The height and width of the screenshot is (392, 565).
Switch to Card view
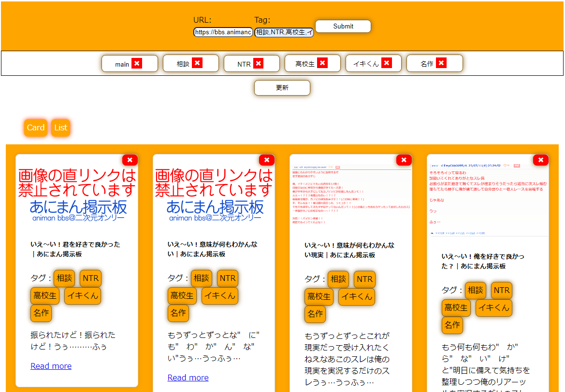[x=36, y=128]
